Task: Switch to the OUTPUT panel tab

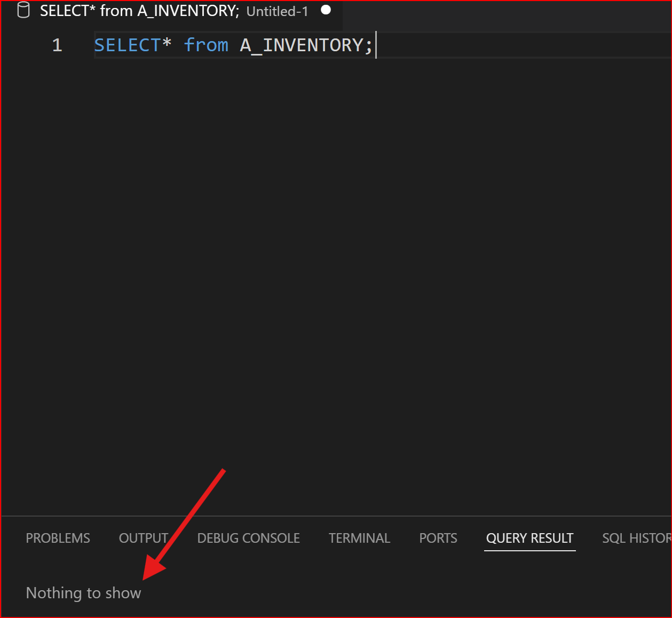Action: [144, 538]
